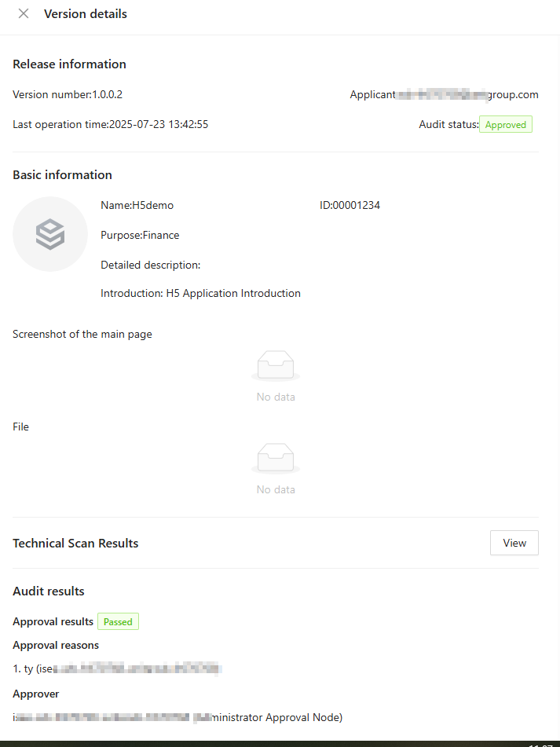Click the H5 Application Introduction text
This screenshot has height=747, width=560.
point(232,293)
